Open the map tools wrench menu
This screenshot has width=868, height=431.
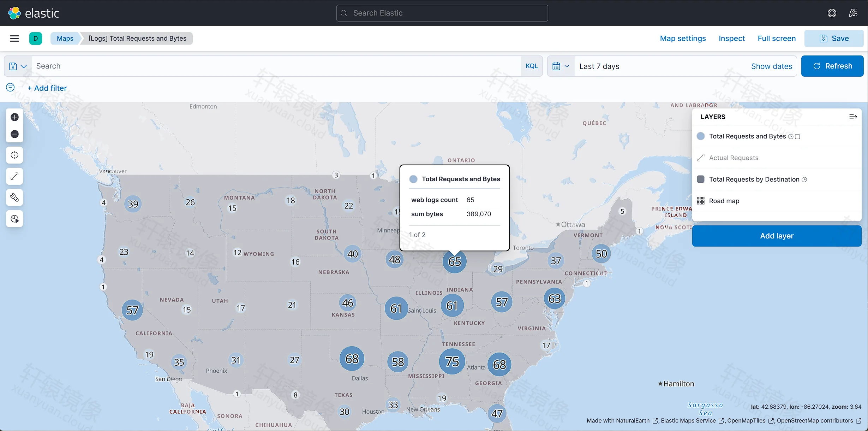click(x=14, y=197)
